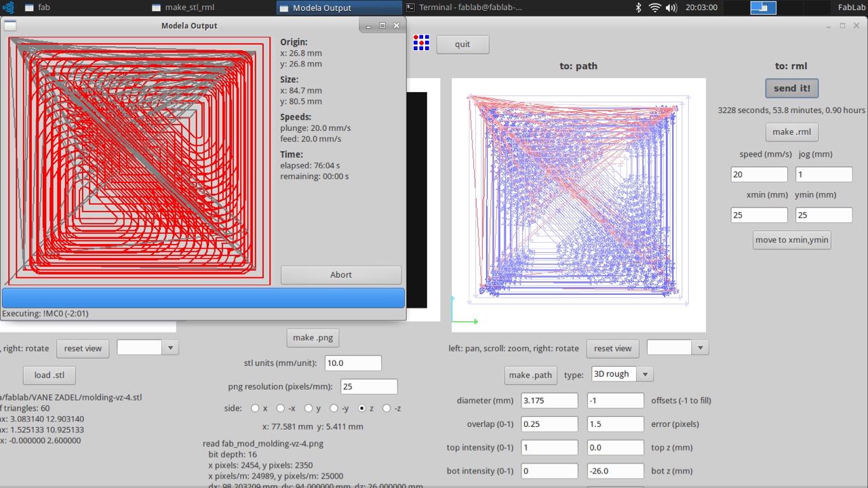868x488 pixels.
Task: Click the send it! button
Action: pyautogui.click(x=791, y=88)
